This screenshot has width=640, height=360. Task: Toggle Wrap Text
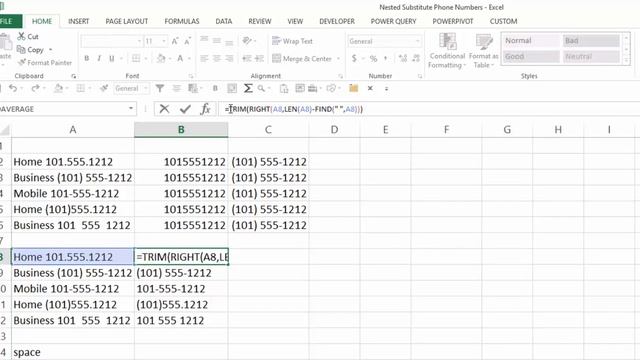292,41
